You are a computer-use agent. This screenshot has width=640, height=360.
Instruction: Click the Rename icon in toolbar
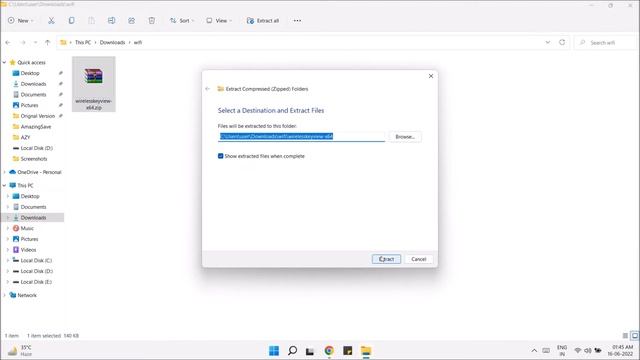tap(111, 20)
